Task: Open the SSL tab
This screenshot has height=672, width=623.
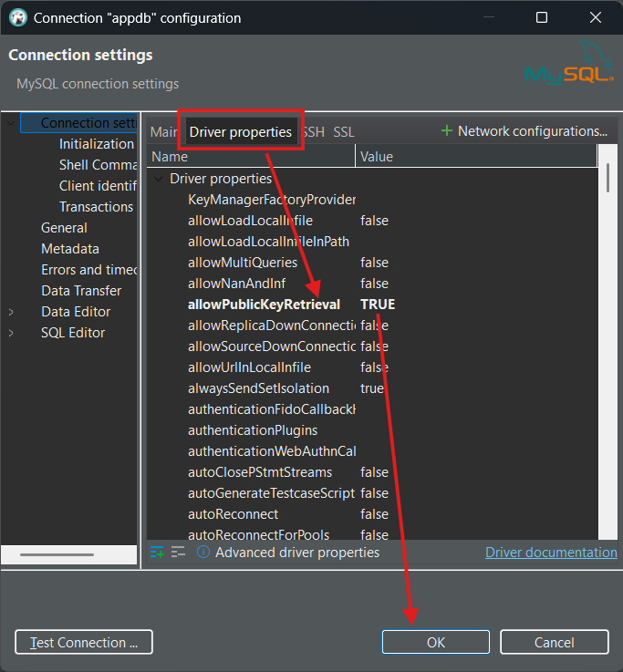Action: click(x=344, y=132)
